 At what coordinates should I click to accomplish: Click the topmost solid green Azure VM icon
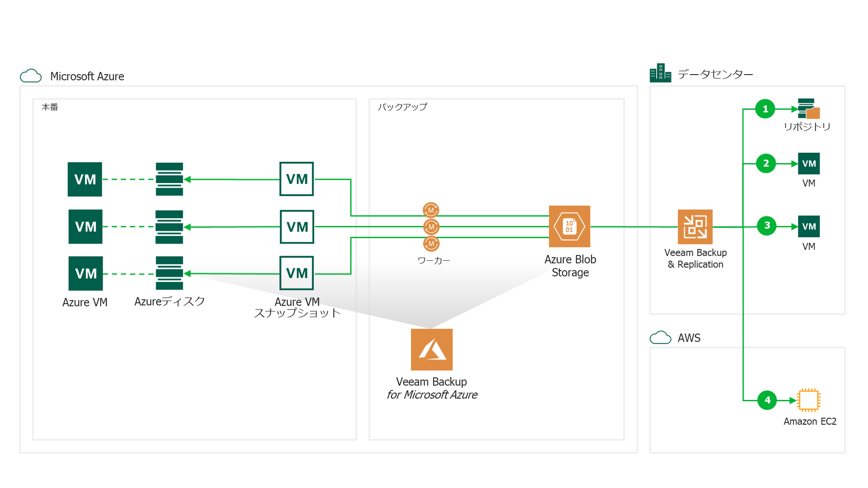(x=85, y=179)
